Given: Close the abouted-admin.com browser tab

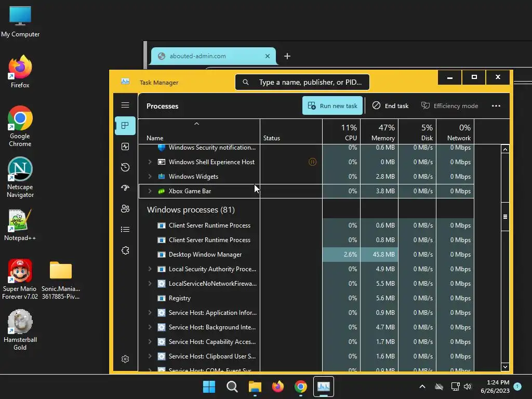Looking at the screenshot, I should pos(268,56).
